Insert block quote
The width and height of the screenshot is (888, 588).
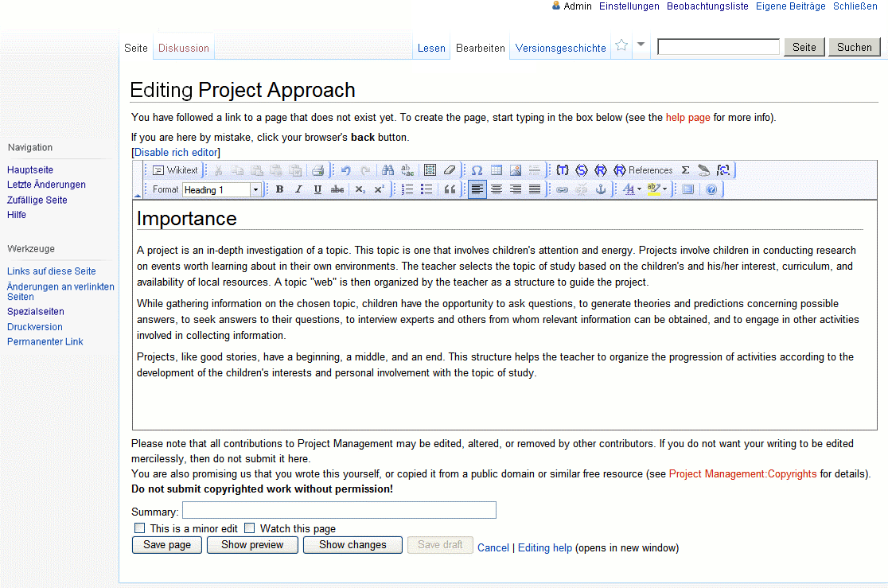450,189
